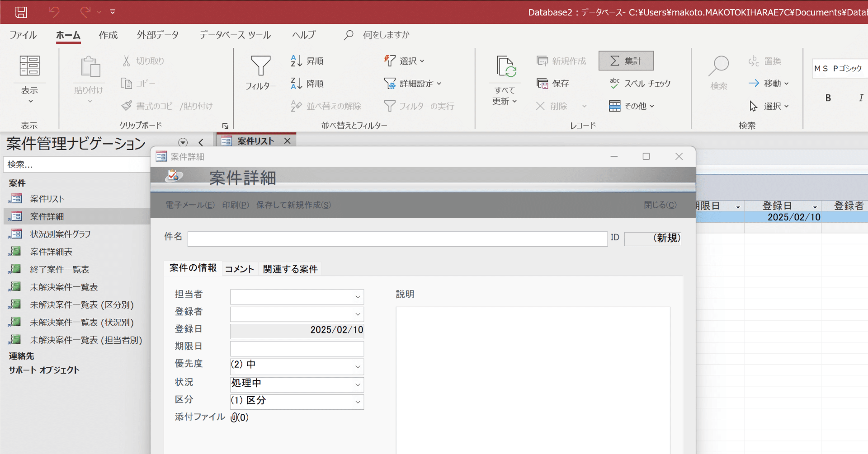Image resolution: width=868 pixels, height=454 pixels.
Task: Switch to the 作成 ribbon tab
Action: pos(108,34)
